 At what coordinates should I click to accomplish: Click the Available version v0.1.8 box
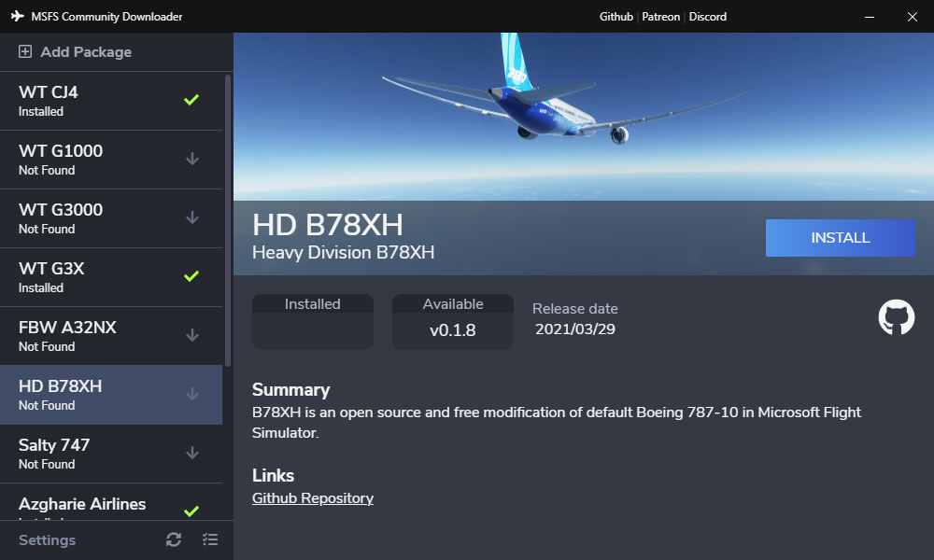point(453,321)
